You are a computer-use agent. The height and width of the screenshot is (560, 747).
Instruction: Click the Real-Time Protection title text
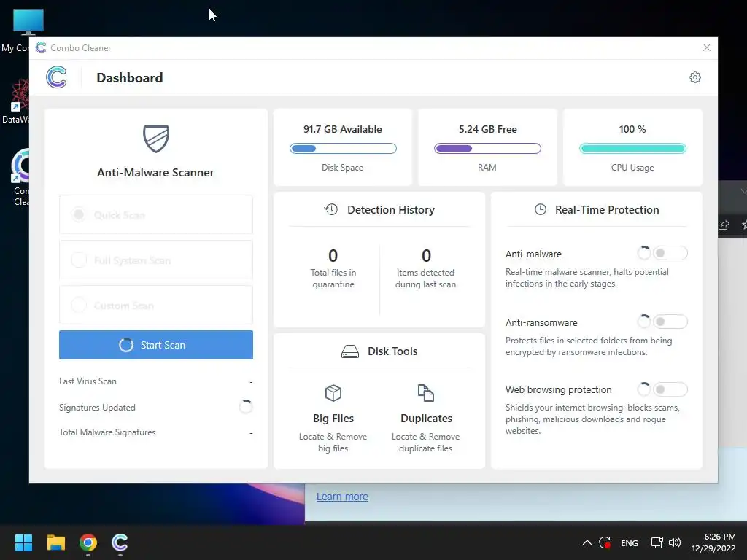pyautogui.click(x=607, y=209)
